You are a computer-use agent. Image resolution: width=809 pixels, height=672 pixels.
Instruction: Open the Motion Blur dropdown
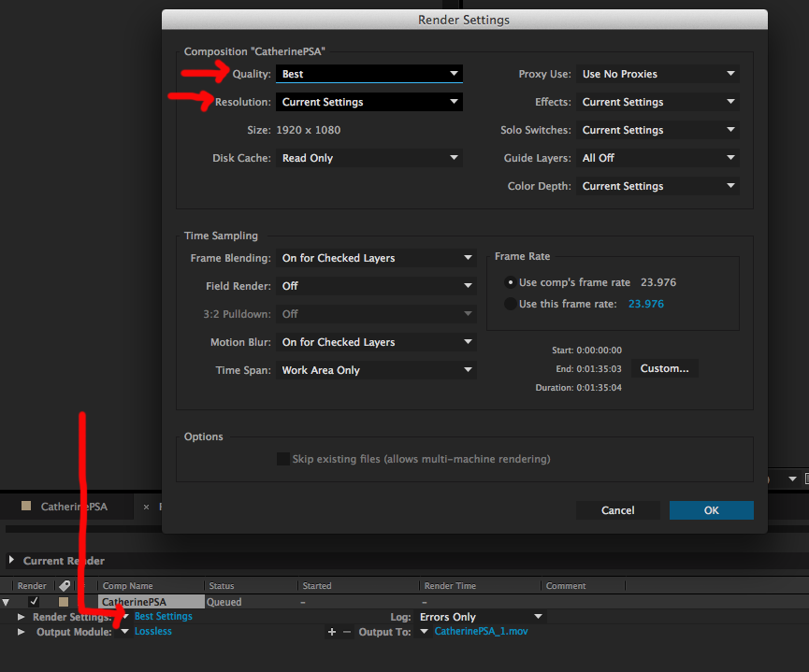click(376, 342)
